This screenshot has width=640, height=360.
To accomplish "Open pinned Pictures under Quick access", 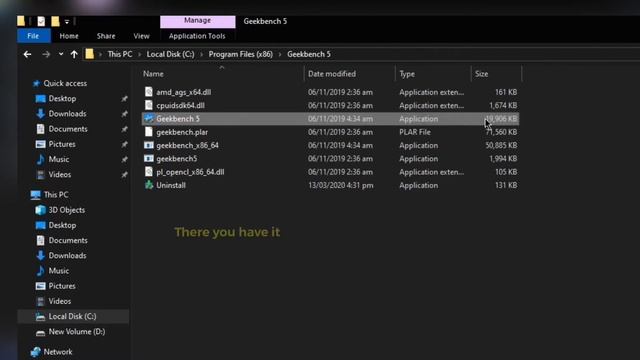I will [62, 144].
